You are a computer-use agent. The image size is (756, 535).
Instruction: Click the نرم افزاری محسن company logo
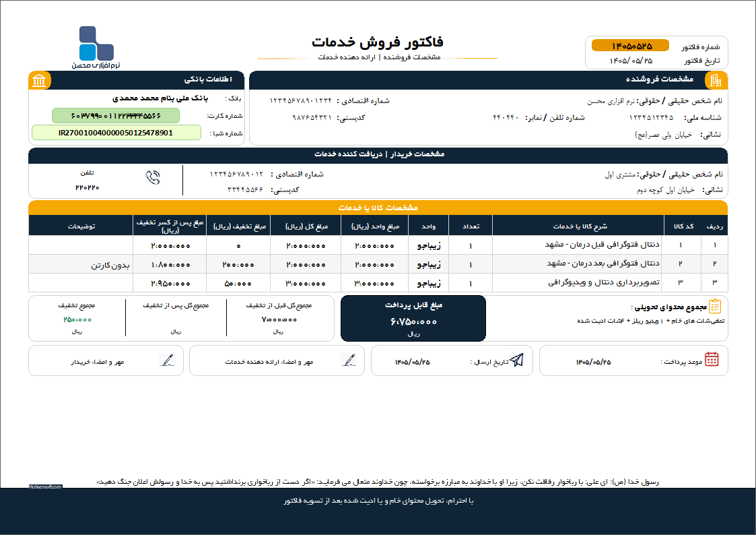96,47
